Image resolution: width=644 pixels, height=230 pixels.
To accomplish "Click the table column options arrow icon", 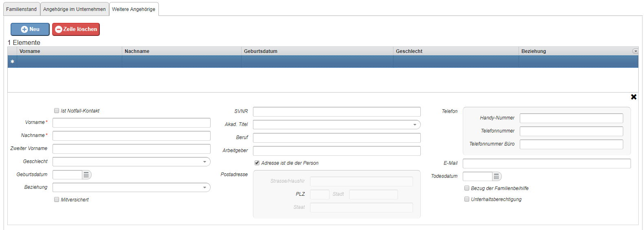I will [x=635, y=51].
